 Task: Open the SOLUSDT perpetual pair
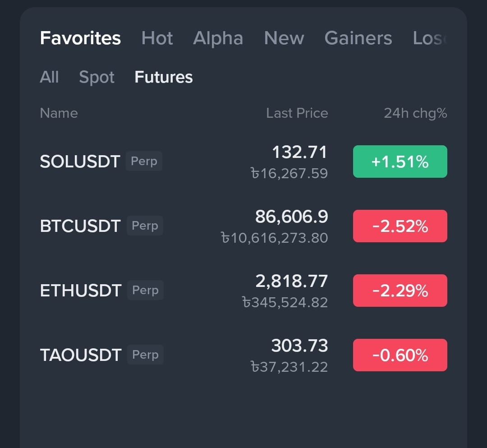pyautogui.click(x=243, y=162)
